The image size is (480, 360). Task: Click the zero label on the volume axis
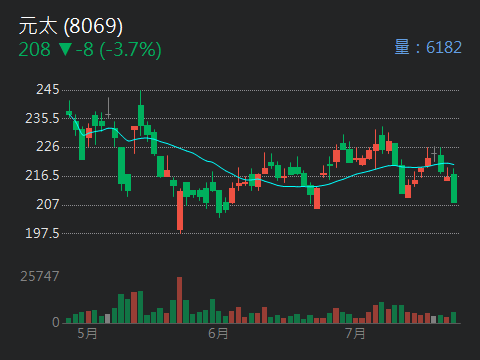[x=56, y=322]
